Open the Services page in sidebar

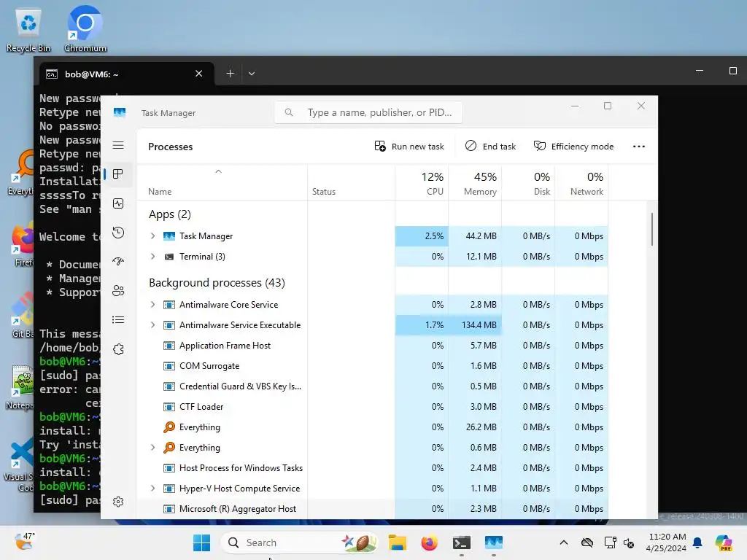pos(118,349)
